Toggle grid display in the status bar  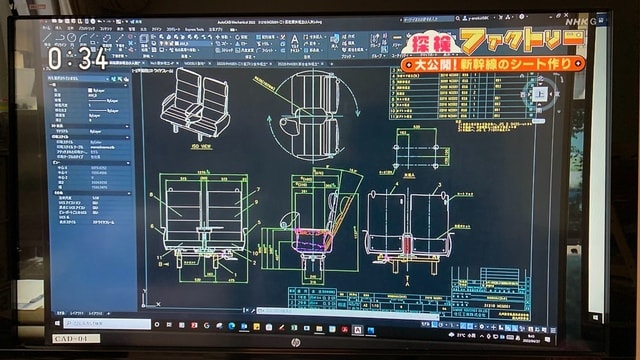435,325
